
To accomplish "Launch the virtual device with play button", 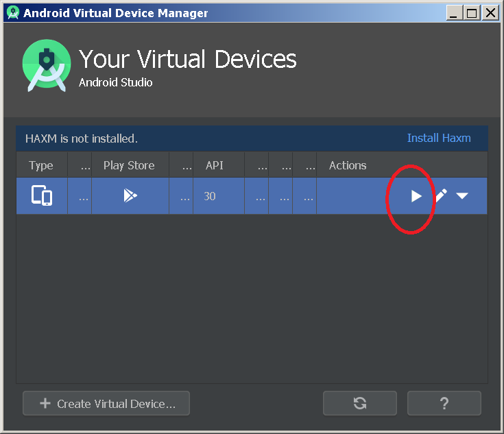I will [x=416, y=196].
